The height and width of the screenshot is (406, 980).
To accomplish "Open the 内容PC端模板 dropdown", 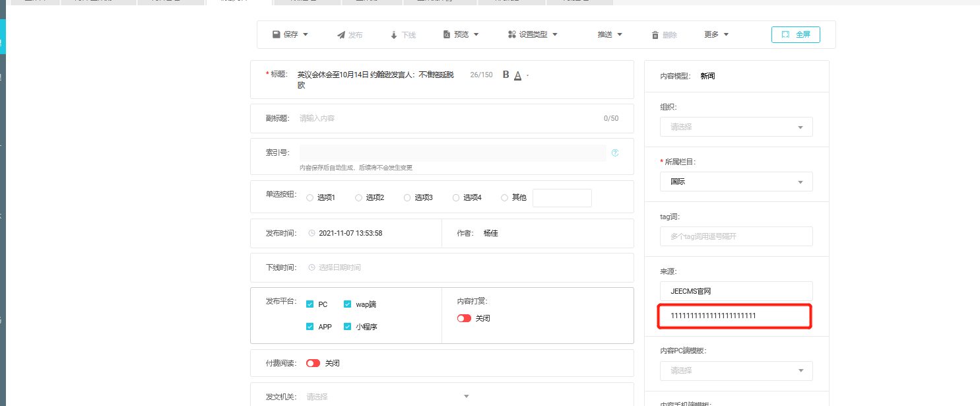I will tap(736, 371).
